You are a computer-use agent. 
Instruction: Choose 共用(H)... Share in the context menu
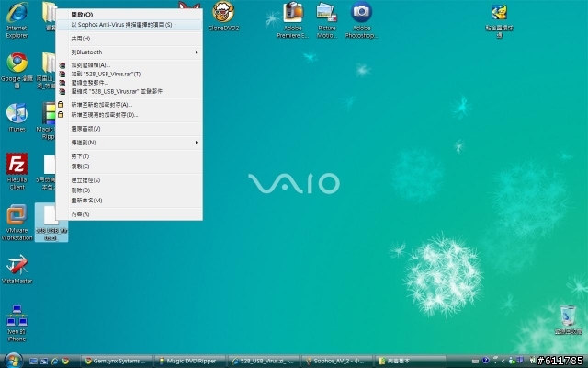coord(129,39)
